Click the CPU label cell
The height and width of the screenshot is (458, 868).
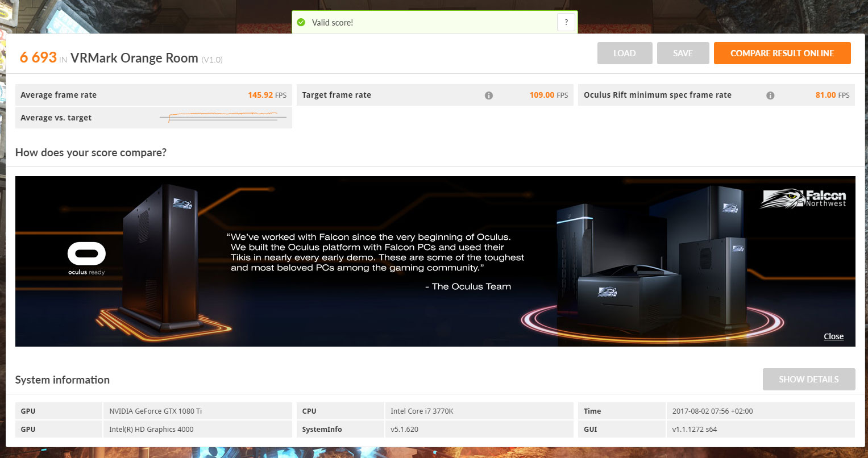coord(340,411)
